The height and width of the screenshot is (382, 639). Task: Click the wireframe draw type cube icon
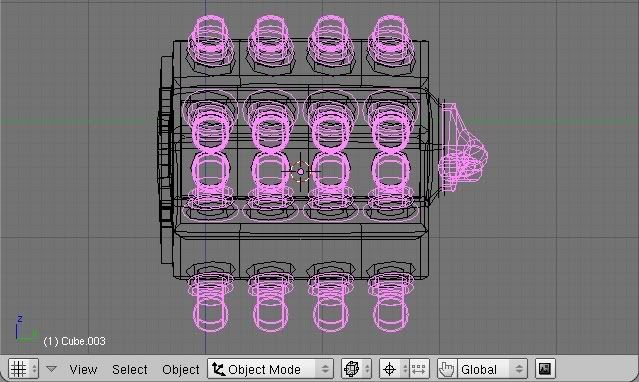351,369
